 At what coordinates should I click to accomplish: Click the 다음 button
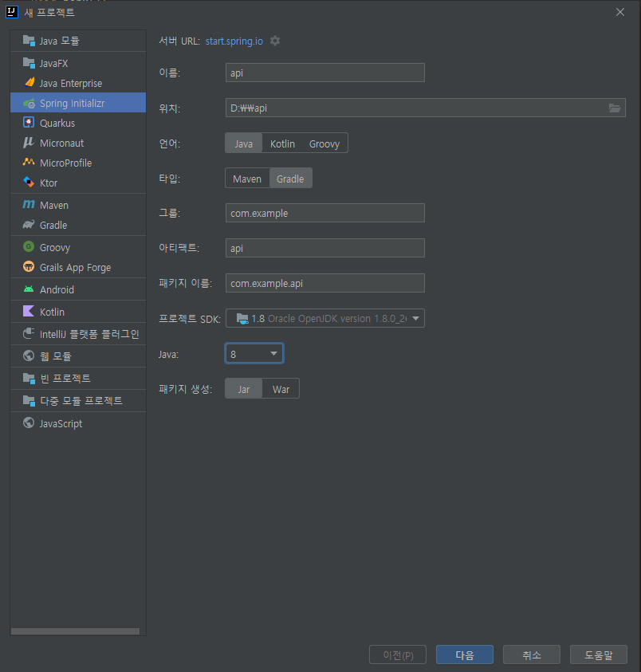click(x=464, y=654)
